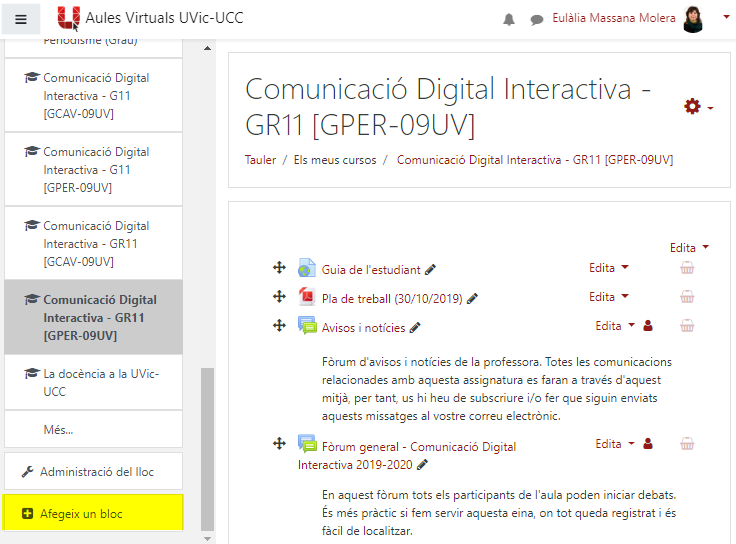Image resolution: width=736 pixels, height=544 pixels.
Task: Open the messages speech bubble icon
Action: click(x=537, y=20)
